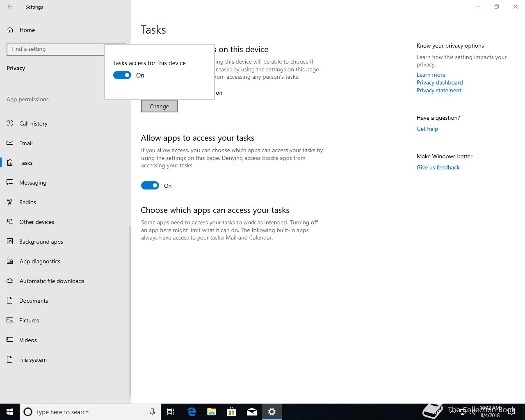Select Tasks in the sidebar
525x420 pixels.
(65, 163)
